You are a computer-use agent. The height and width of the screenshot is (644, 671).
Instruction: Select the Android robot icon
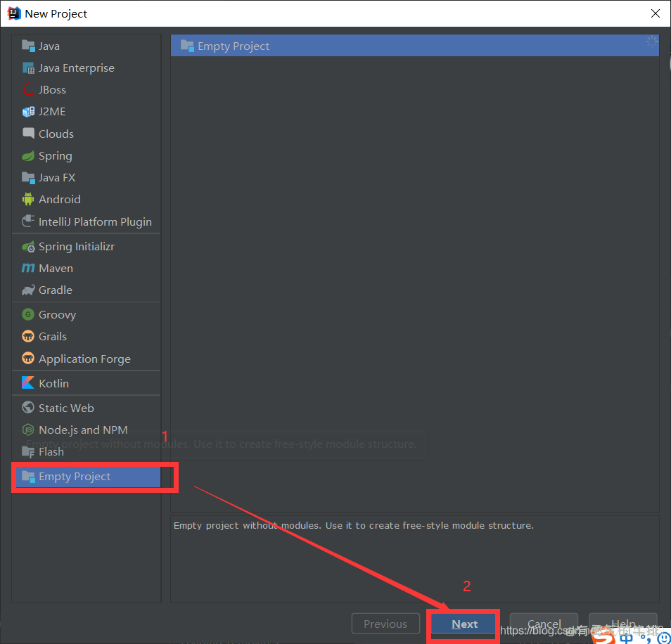[28, 200]
